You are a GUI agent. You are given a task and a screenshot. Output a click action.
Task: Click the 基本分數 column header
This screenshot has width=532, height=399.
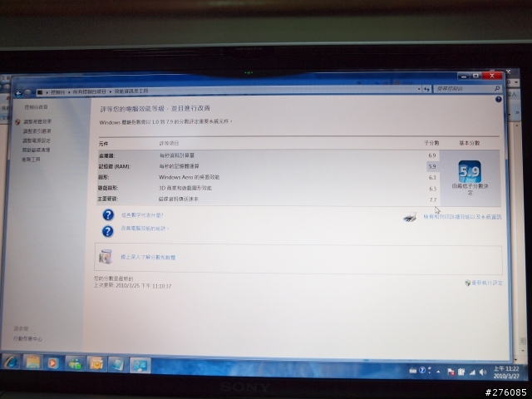pyautogui.click(x=470, y=143)
